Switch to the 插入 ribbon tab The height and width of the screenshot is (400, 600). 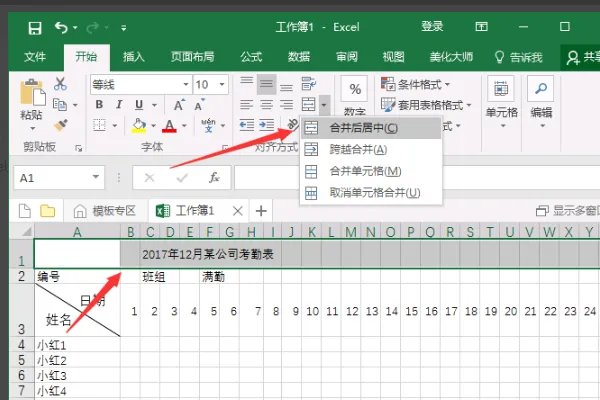click(134, 57)
